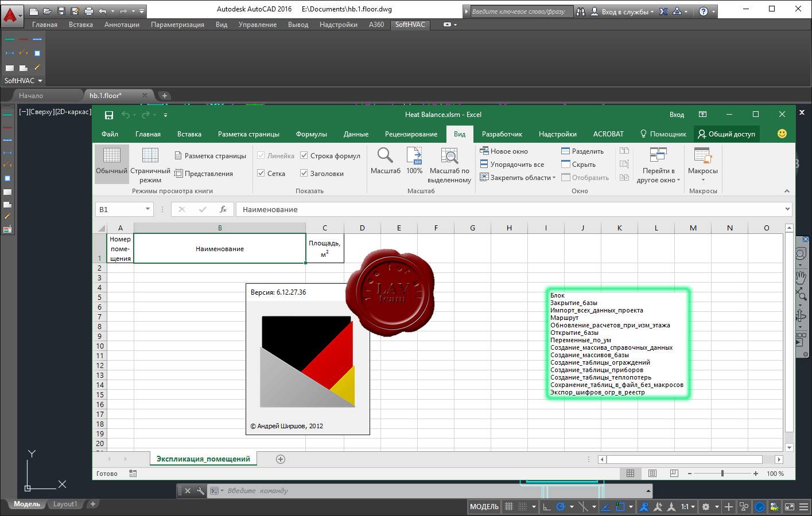Click AutoCAD Save As icon with pencil
The width and height of the screenshot is (812, 516).
coord(75,11)
